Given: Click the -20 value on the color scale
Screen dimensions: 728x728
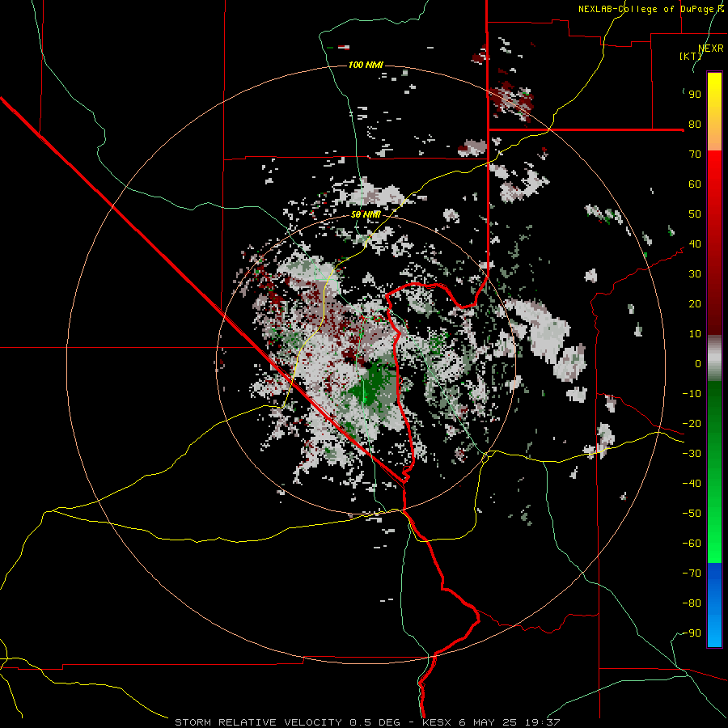Looking at the screenshot, I should point(692,424).
